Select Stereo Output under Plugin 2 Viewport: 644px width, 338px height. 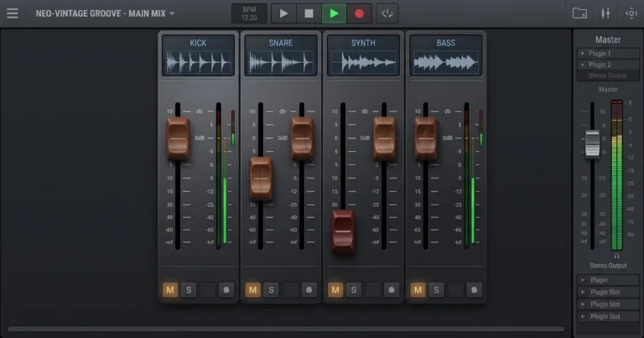pos(608,75)
